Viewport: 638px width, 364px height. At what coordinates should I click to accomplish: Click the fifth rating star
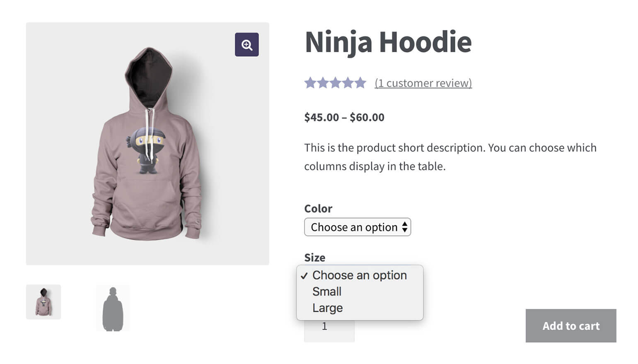click(x=360, y=83)
